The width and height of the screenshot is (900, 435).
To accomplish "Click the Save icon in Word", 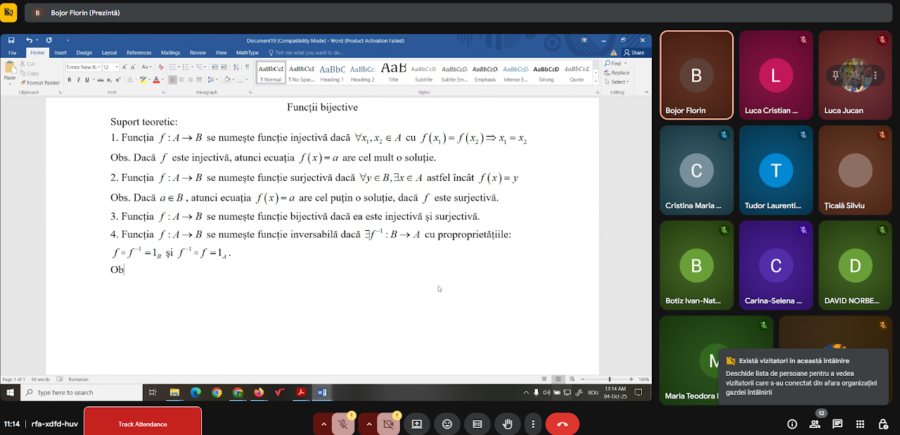I will (11, 41).
